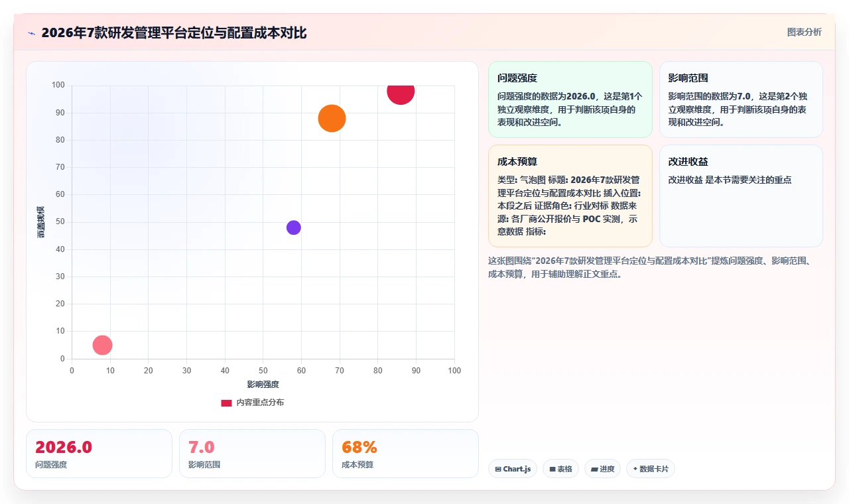The width and height of the screenshot is (849, 504).
Task: Toggle the 内容重点分布 legend swatch
Action: (x=226, y=403)
